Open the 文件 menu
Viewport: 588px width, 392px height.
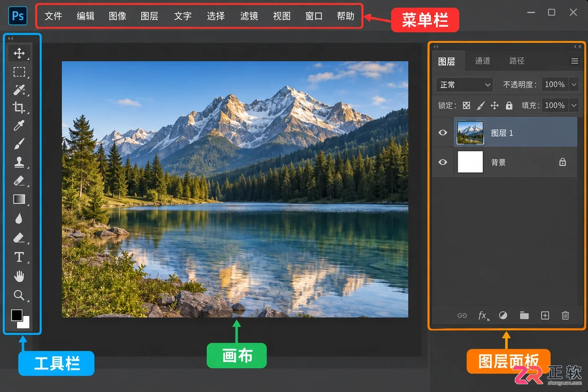point(53,16)
